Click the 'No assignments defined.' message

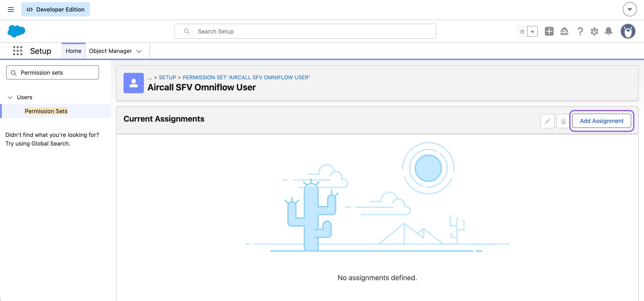pos(377,278)
